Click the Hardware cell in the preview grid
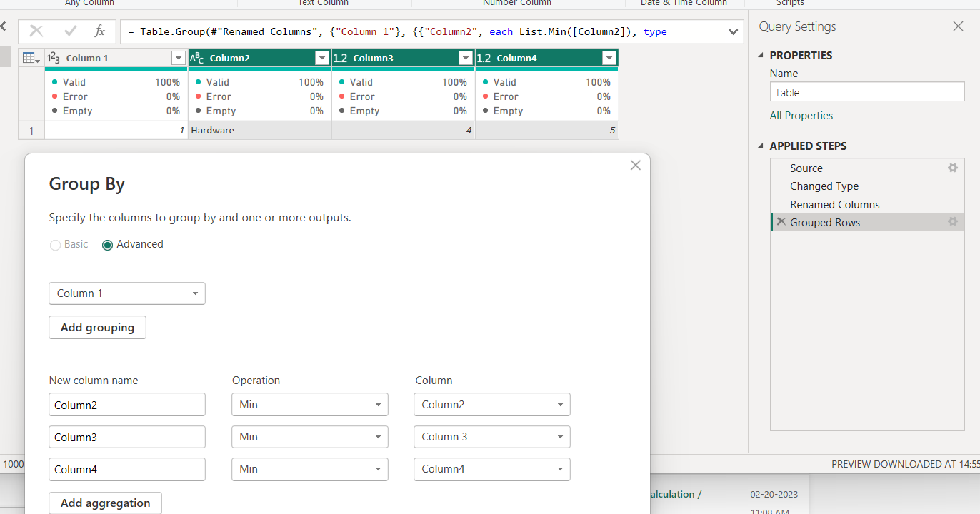 click(x=260, y=131)
